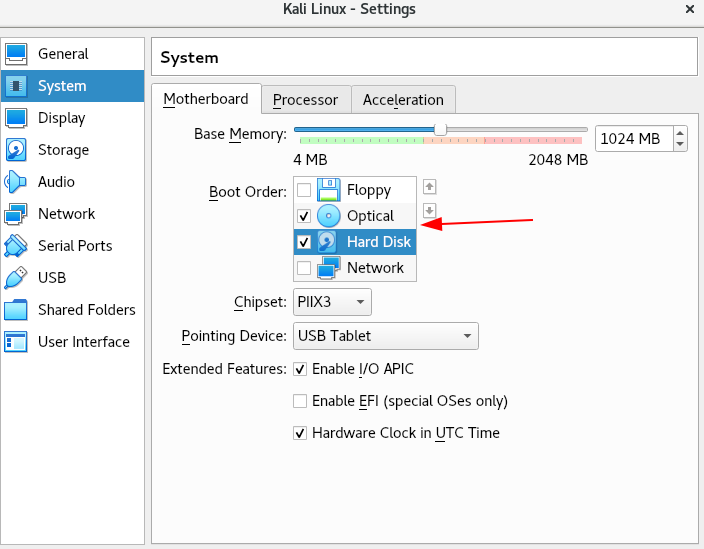Open Display settings monitor icon
Screen dimensions: 704x549
(16, 118)
